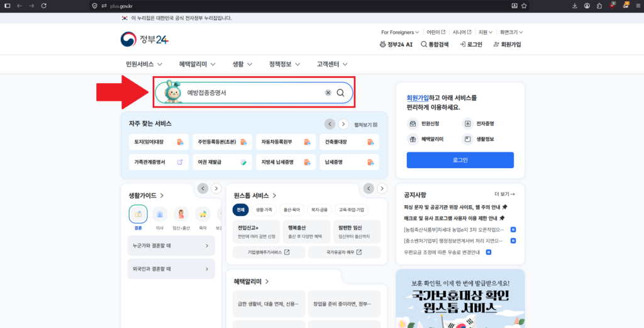Click the 생활정보 icon
The width and height of the screenshot is (644, 328).
(467, 139)
